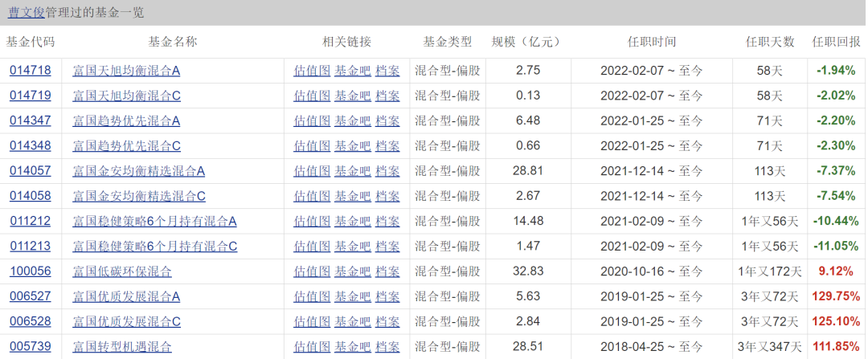Open 富国金安均衡精选混合A fund page
868x359 pixels.
138,171
